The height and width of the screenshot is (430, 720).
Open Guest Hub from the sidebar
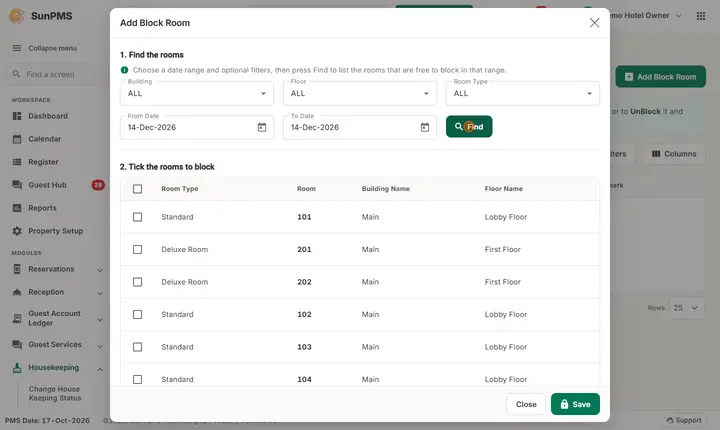(x=47, y=185)
